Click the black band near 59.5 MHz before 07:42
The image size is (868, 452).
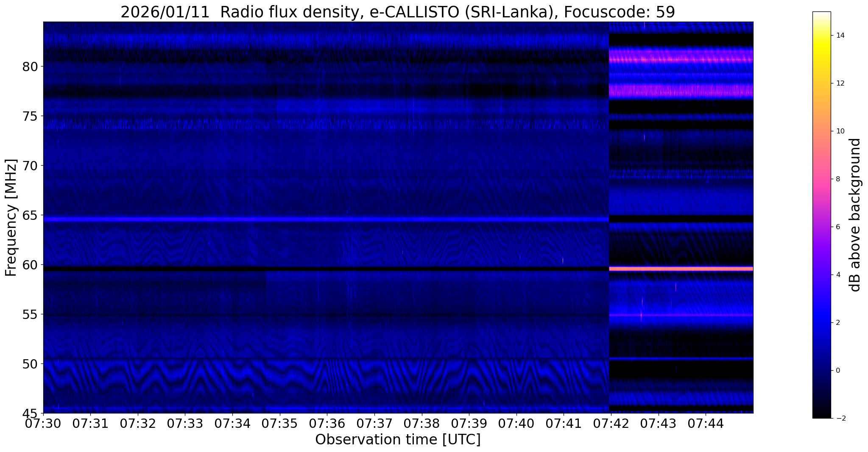point(326,269)
